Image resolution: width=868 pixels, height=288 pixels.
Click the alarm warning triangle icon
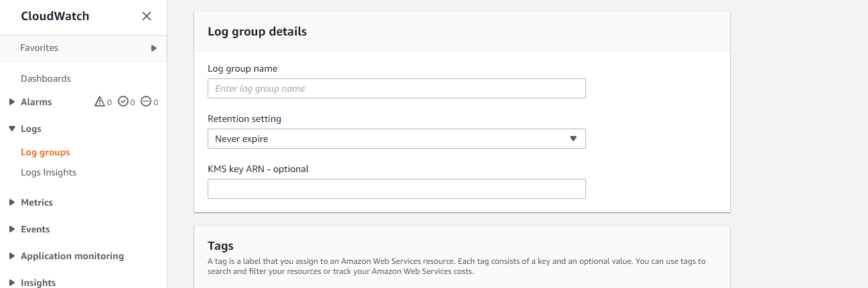tap(100, 102)
